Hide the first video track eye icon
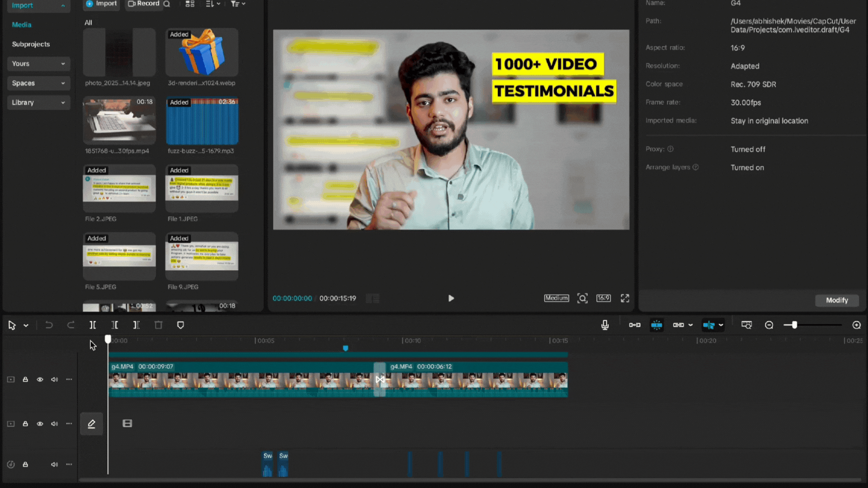 click(40, 380)
